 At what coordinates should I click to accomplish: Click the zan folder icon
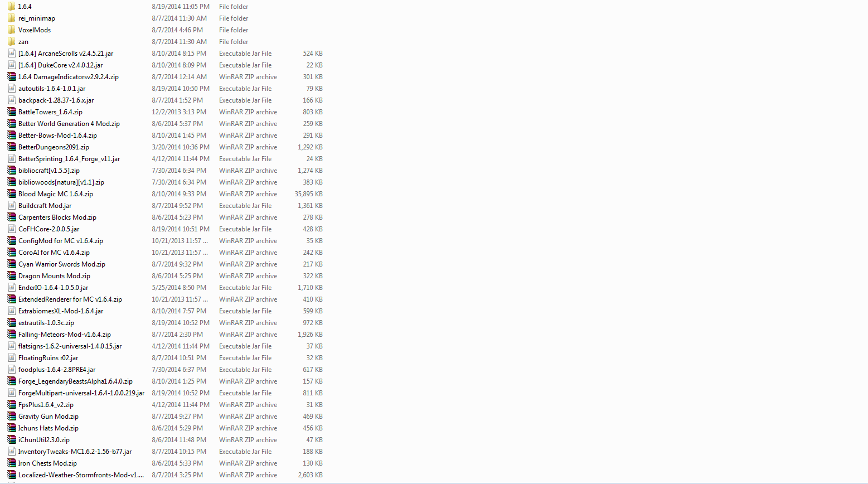(11, 42)
